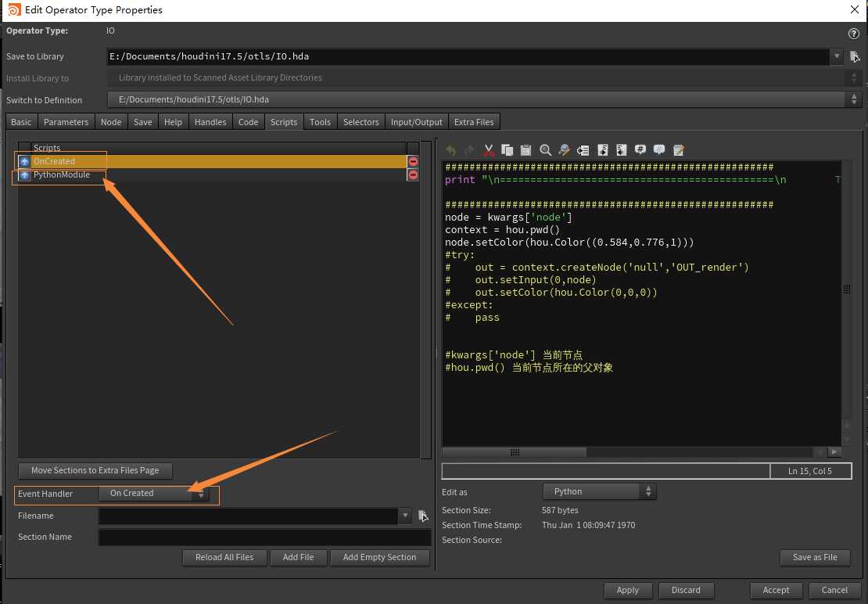Click the Ln 15, Col 5 indicator
The width and height of the screenshot is (868, 604).
[810, 471]
